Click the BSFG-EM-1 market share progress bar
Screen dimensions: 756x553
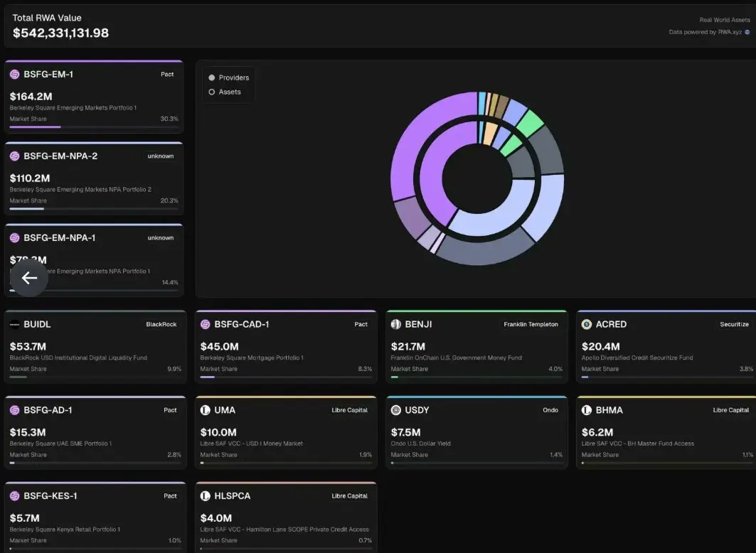[94, 127]
